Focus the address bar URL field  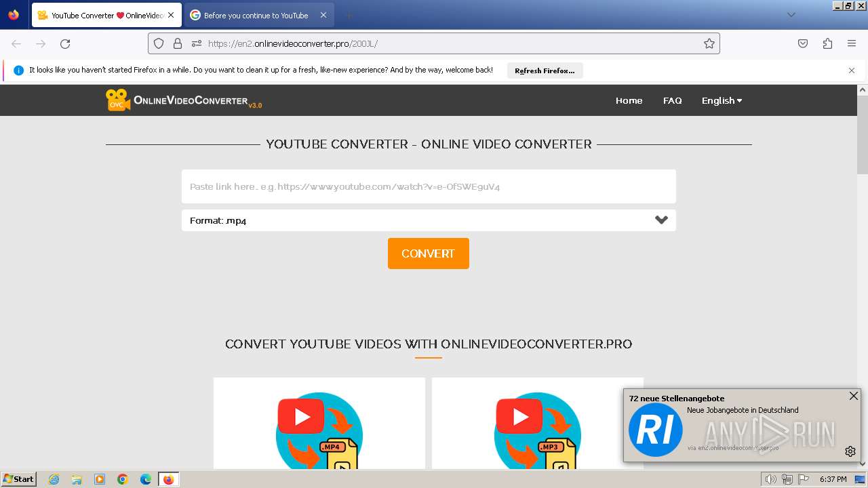[434, 43]
